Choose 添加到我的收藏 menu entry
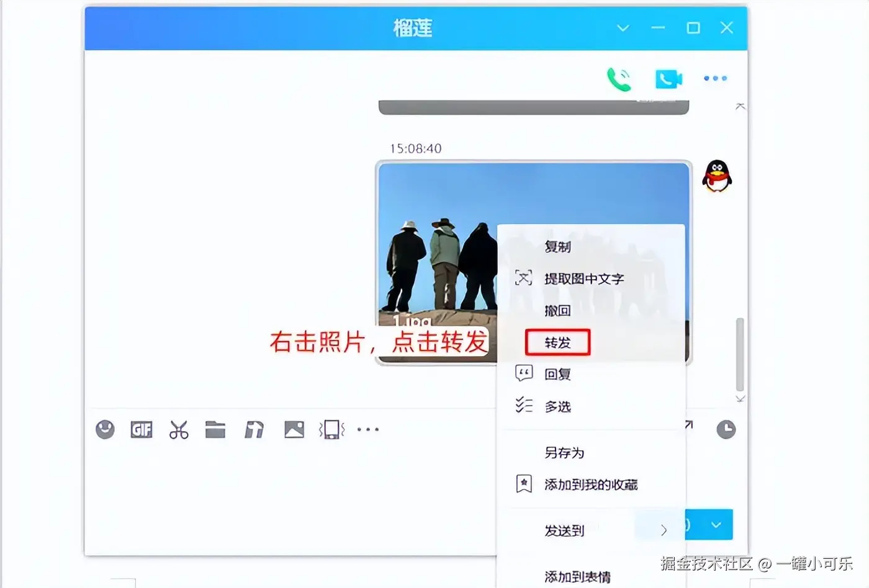 (x=591, y=484)
